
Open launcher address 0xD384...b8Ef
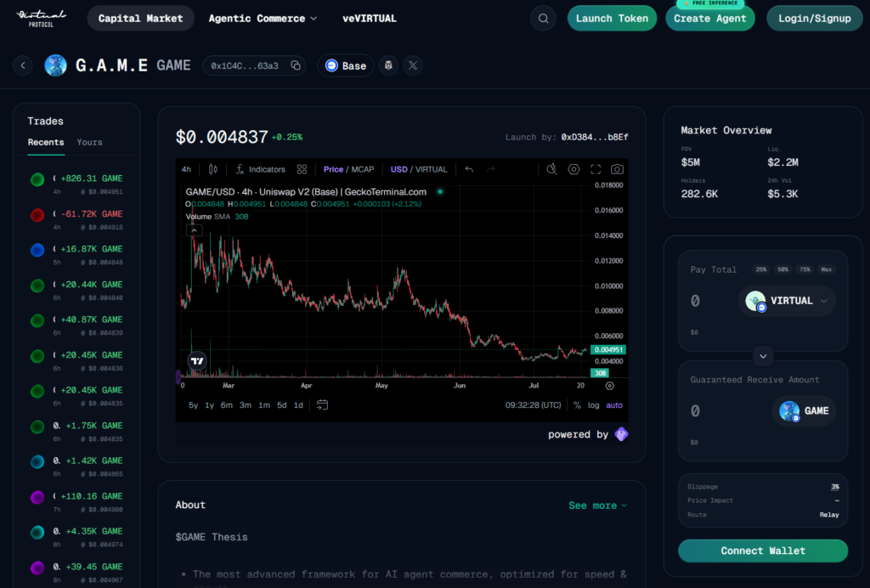(594, 137)
